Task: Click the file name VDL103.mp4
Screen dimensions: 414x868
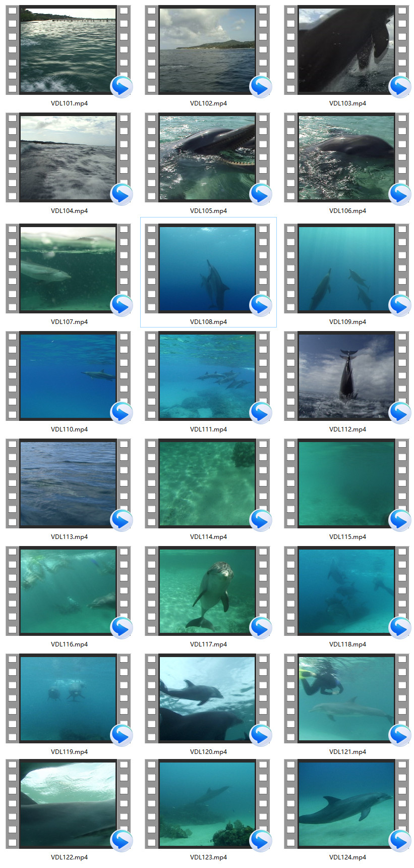Action: point(347,103)
